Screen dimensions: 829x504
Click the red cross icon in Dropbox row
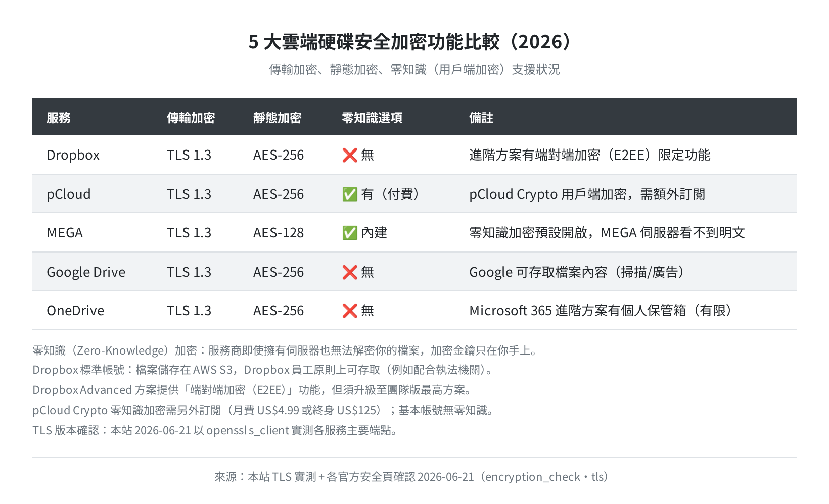coord(350,155)
